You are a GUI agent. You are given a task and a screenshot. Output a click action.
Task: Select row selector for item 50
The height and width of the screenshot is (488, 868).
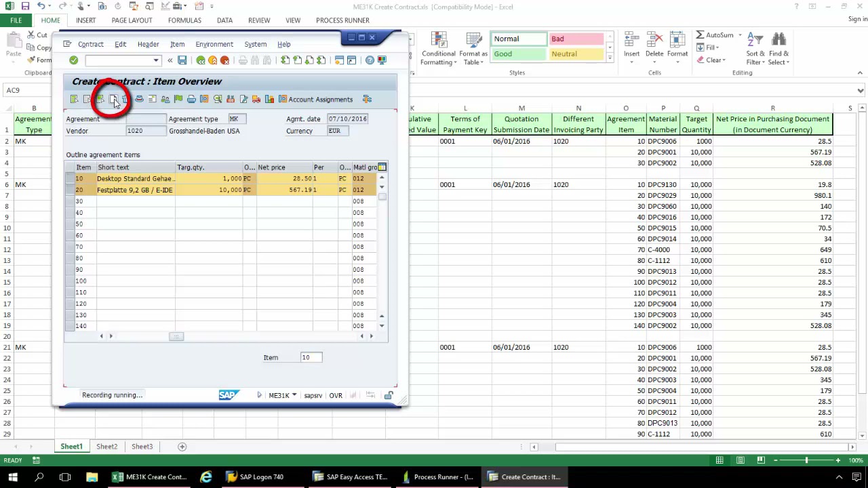tap(70, 224)
